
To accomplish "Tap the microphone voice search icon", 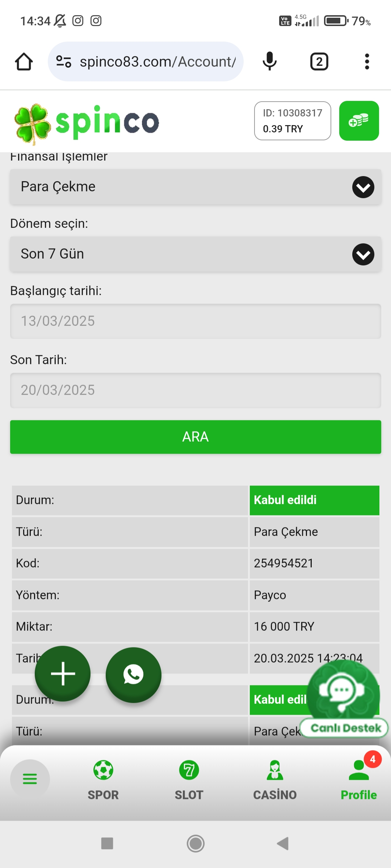I will (269, 61).
